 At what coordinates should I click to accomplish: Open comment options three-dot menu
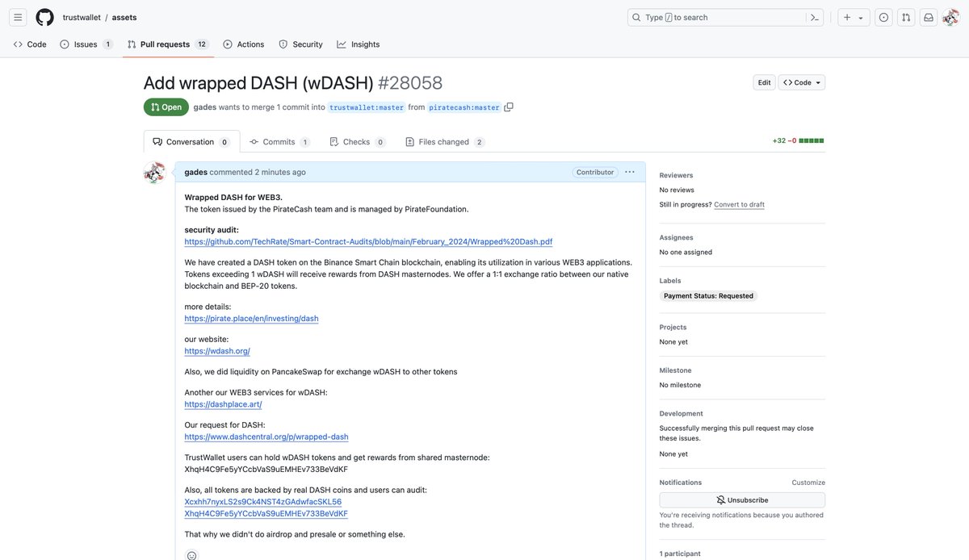pos(630,172)
